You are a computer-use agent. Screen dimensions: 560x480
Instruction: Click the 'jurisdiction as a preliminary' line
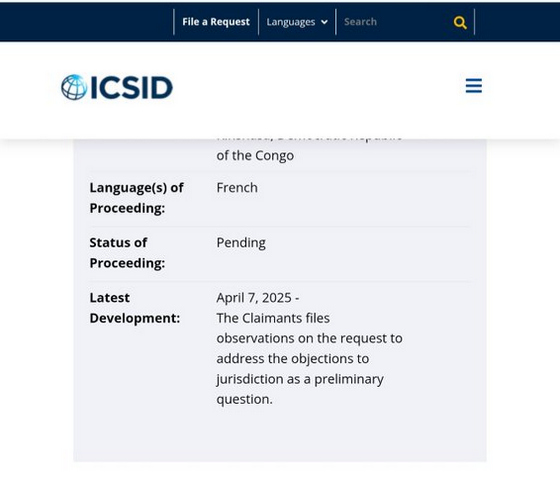point(300,379)
